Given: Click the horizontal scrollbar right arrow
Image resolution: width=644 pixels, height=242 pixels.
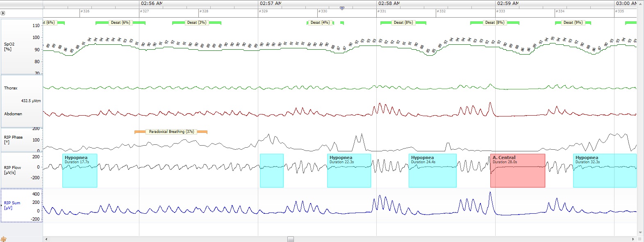Looking at the screenshot, I should [x=634, y=239].
